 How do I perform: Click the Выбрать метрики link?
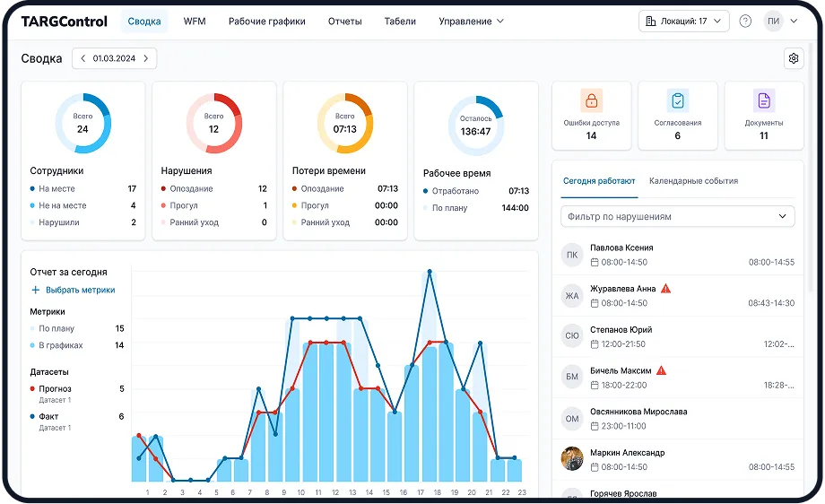(x=74, y=291)
